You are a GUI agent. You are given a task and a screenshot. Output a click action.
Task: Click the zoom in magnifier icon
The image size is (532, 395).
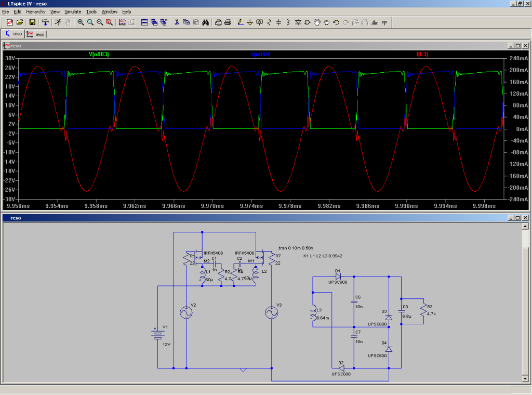pyautogui.click(x=81, y=22)
